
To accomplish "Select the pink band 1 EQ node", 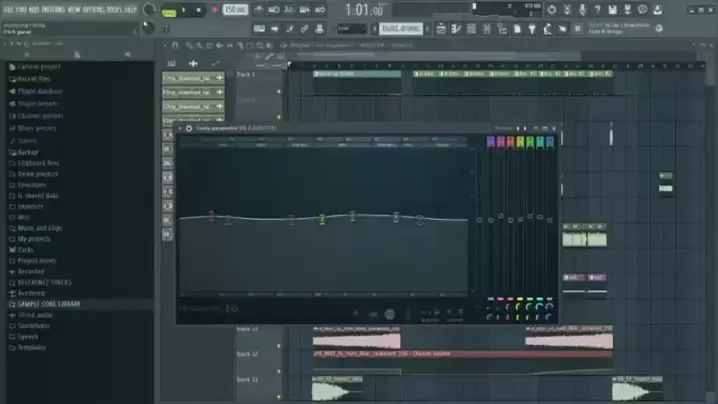I will (x=211, y=216).
